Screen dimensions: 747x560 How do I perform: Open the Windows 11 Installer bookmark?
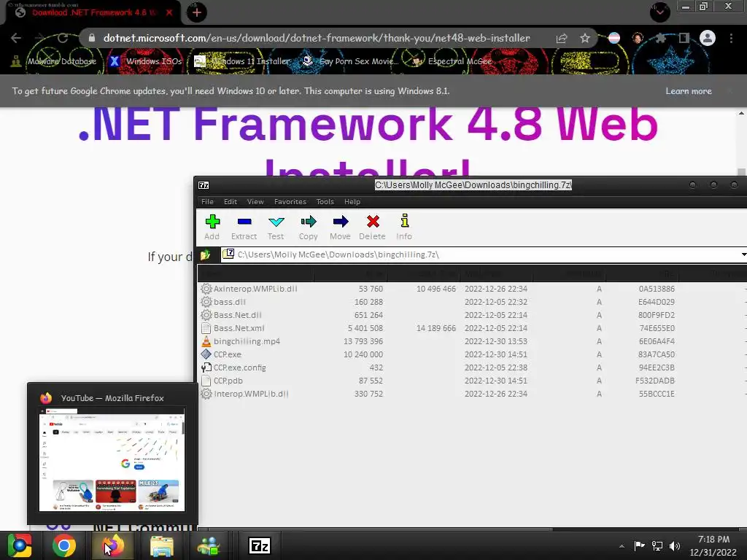click(x=242, y=61)
